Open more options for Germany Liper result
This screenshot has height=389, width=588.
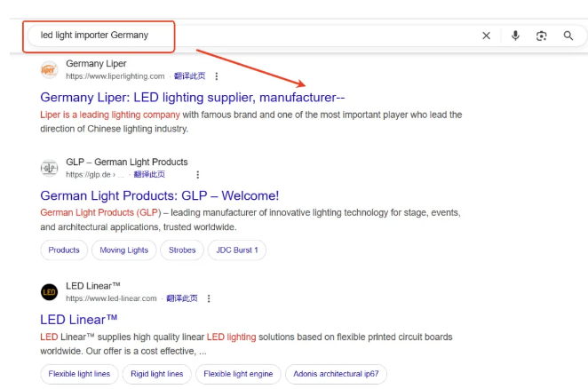[x=216, y=76]
